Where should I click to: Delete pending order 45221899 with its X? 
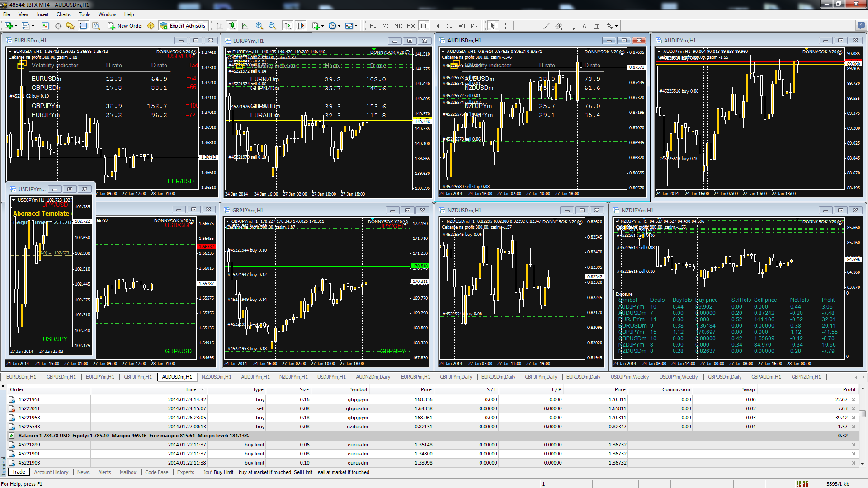854,445
